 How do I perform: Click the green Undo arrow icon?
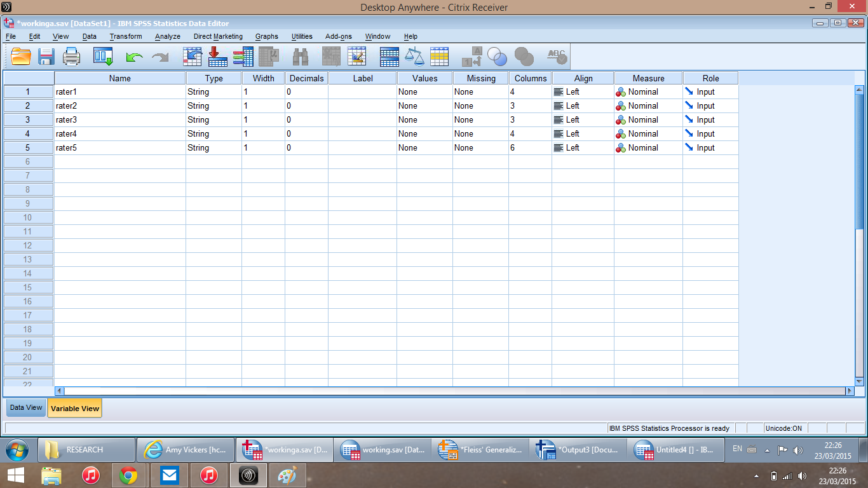(x=134, y=57)
